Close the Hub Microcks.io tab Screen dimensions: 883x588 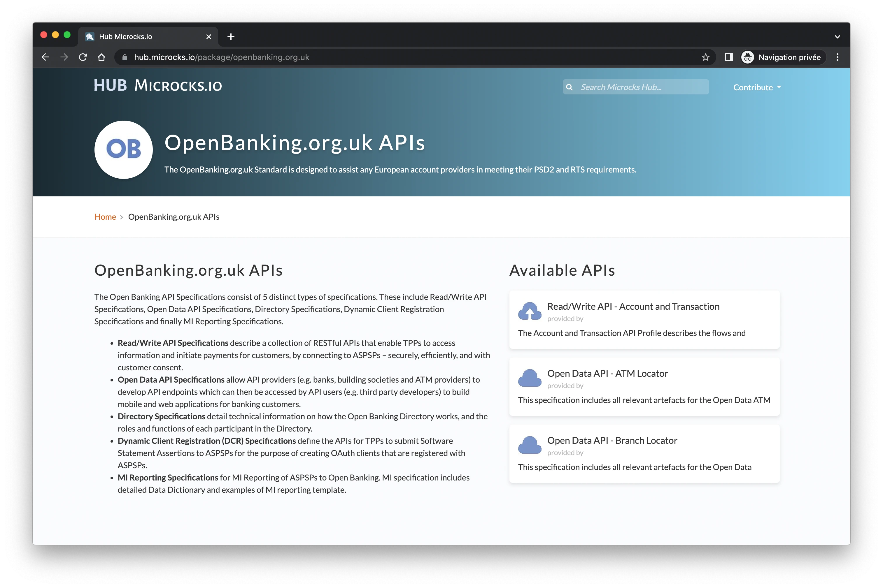[x=209, y=37]
